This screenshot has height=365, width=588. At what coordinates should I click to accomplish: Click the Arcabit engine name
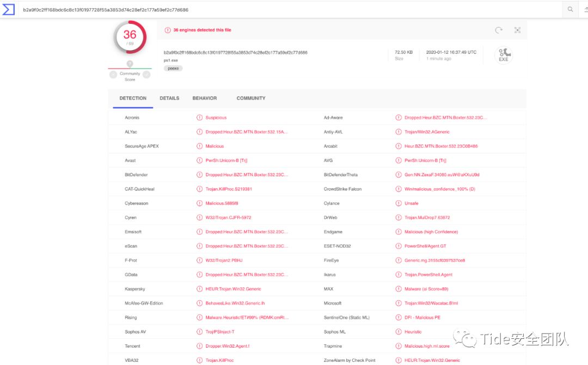pyautogui.click(x=330, y=146)
